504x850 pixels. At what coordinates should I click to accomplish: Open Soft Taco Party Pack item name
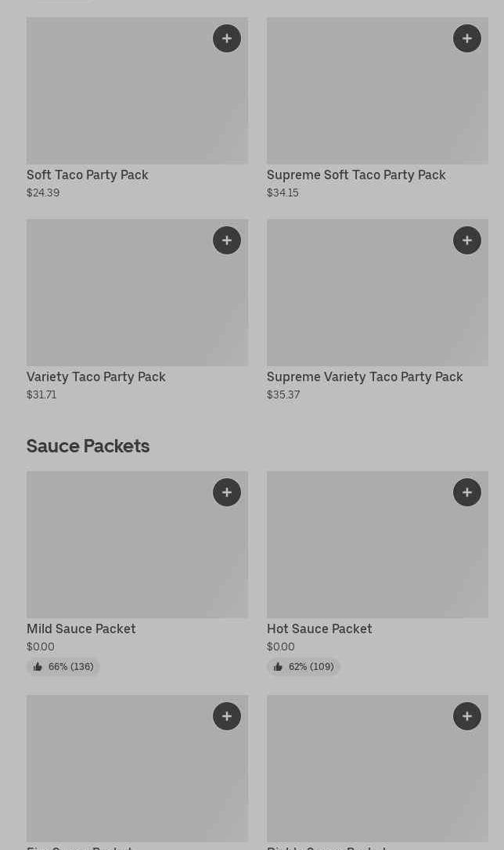88,175
